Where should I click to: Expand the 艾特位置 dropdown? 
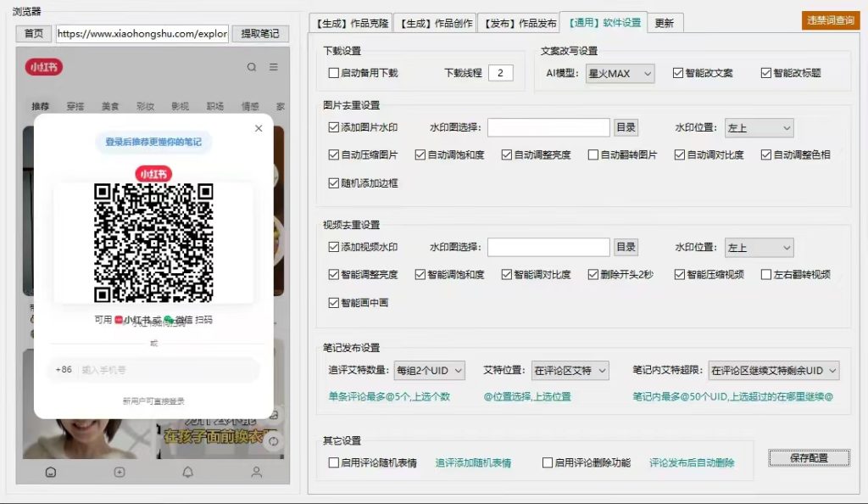pos(571,370)
